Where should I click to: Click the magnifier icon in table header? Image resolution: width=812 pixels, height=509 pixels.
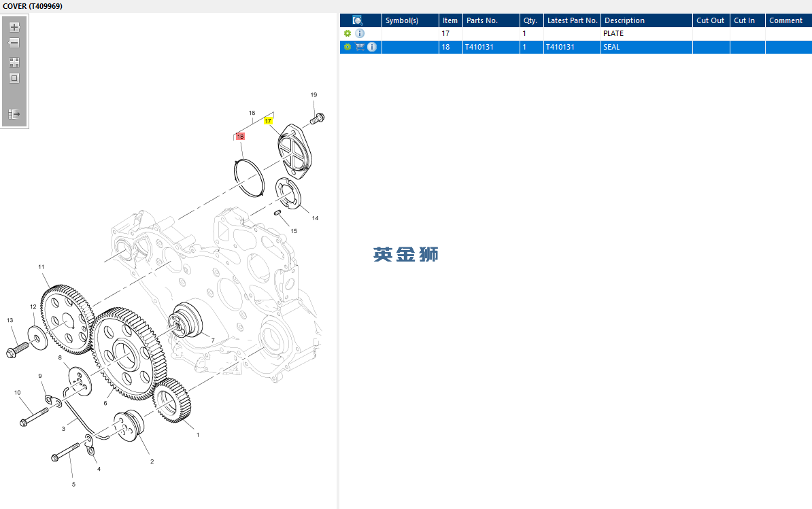pos(357,20)
